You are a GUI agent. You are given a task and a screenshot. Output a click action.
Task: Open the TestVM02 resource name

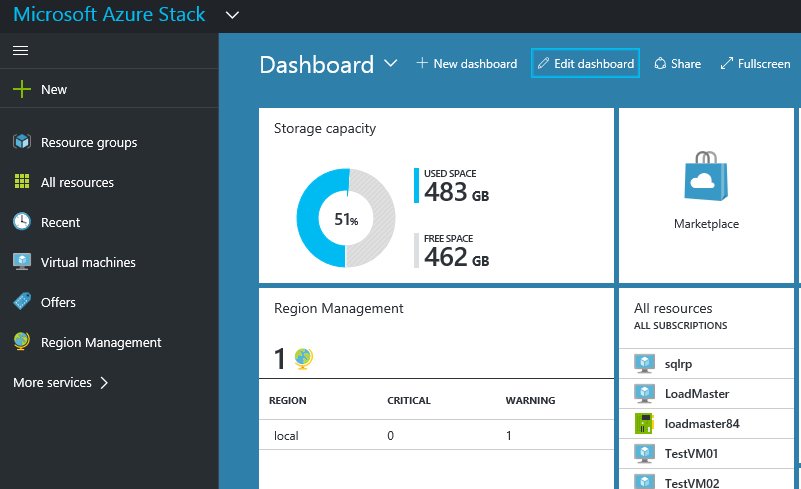[x=692, y=483]
